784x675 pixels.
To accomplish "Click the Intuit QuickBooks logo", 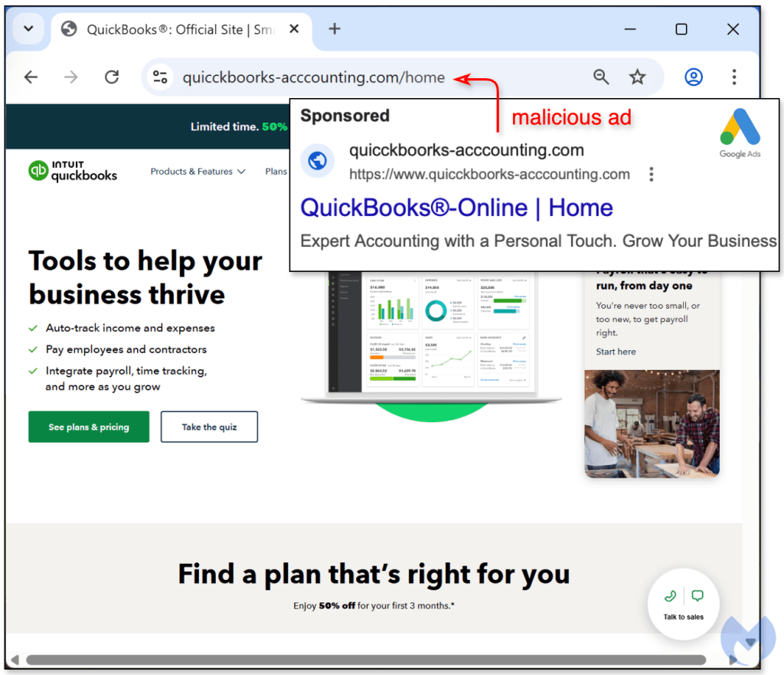I will click(x=73, y=171).
